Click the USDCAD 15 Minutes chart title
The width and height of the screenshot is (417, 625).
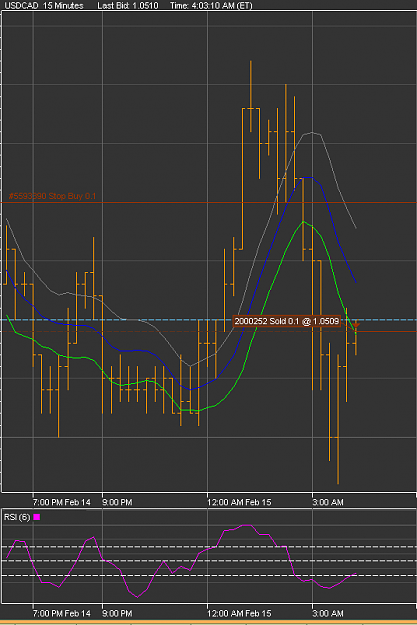coord(44,6)
